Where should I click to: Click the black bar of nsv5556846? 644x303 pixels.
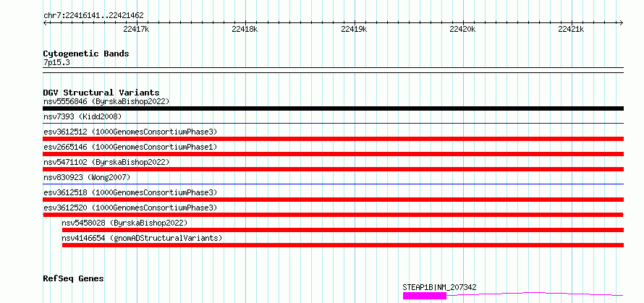pos(334,108)
